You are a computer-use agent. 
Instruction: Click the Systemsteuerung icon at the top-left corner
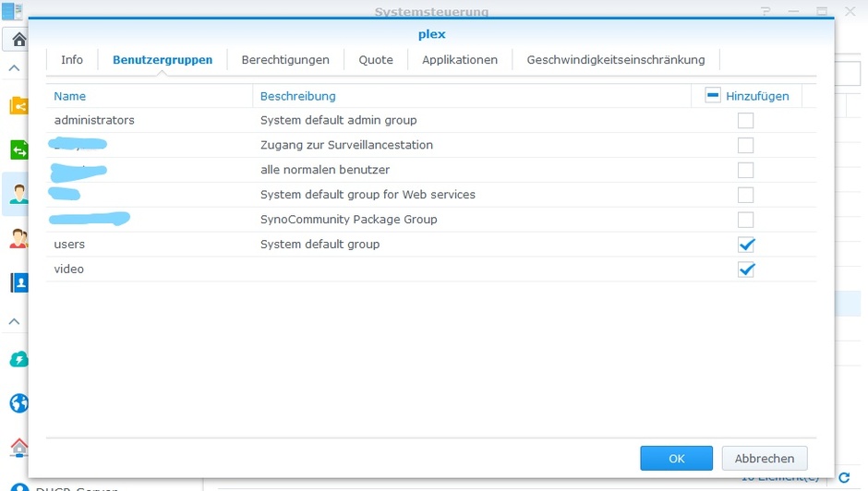(x=12, y=10)
